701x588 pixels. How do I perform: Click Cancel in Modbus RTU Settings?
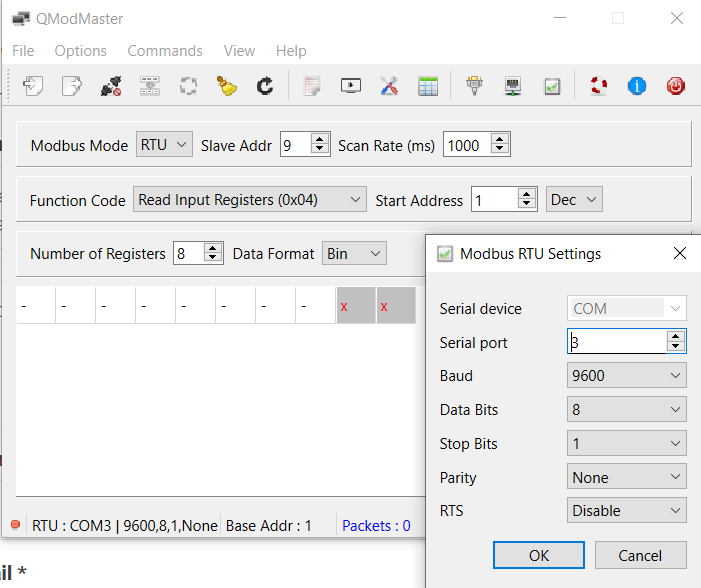pos(640,555)
